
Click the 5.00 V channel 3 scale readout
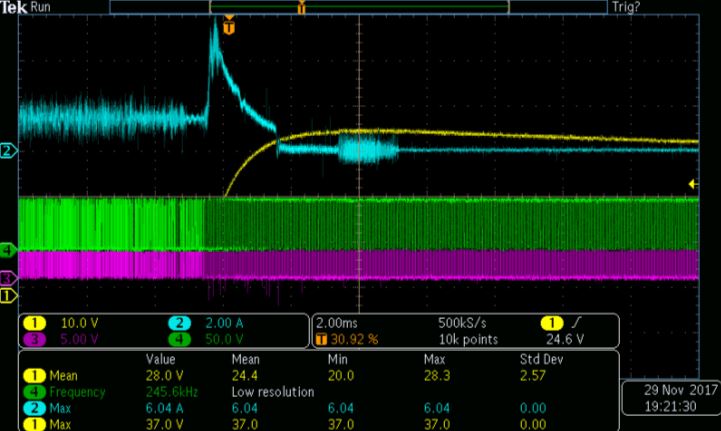[80, 339]
